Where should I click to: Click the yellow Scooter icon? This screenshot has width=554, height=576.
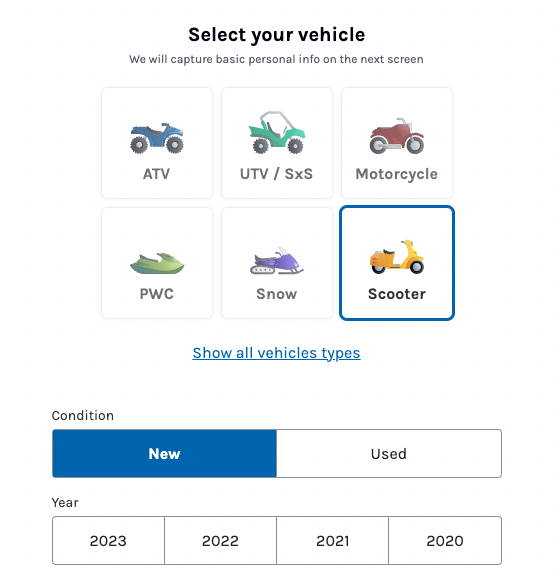tap(397, 257)
